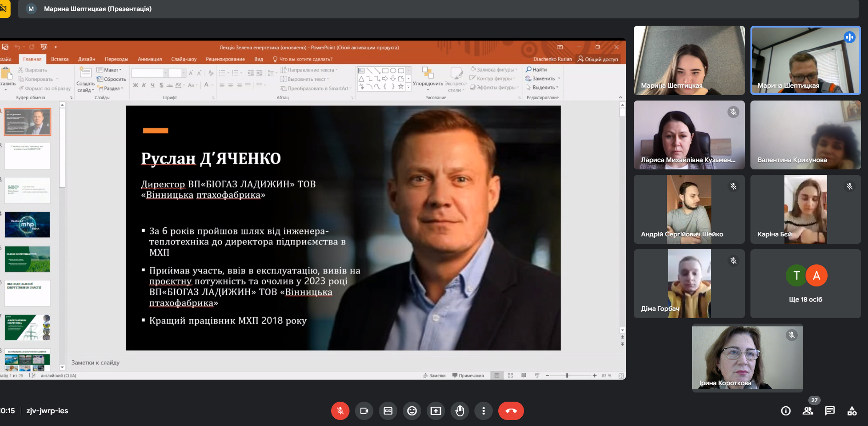This screenshot has width=868, height=426.
Task: Open meeting details info icon
Action: point(786,411)
